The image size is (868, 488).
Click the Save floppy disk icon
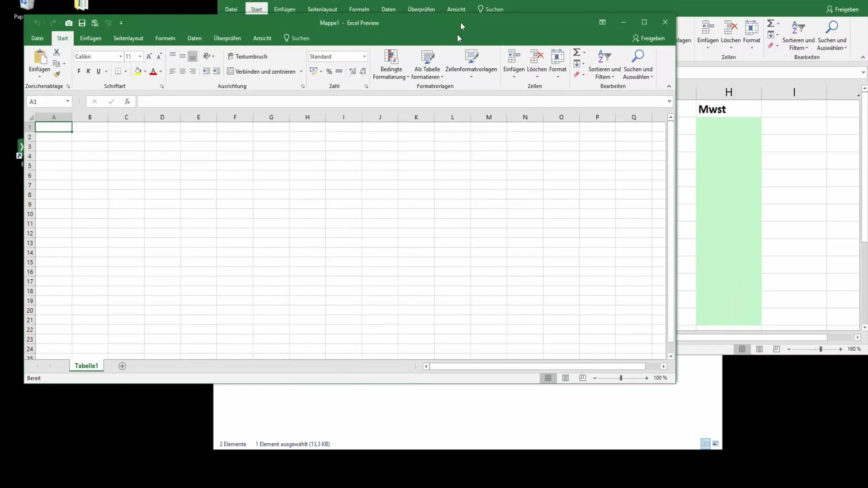coord(82,23)
